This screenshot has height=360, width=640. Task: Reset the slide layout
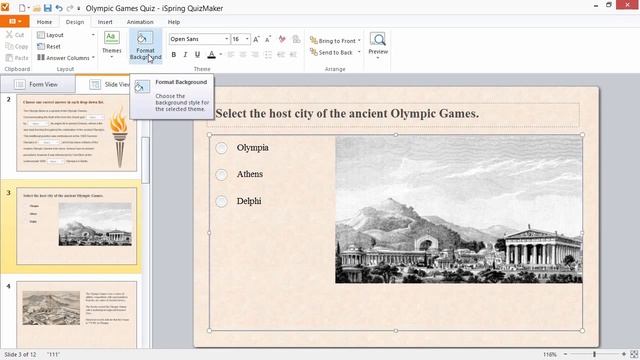click(49, 47)
